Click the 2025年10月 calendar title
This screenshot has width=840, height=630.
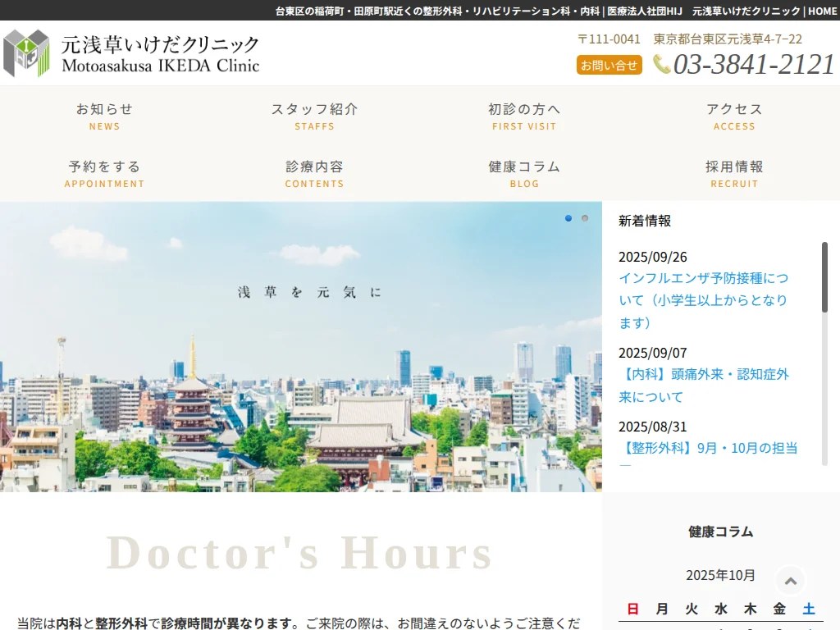(x=720, y=575)
